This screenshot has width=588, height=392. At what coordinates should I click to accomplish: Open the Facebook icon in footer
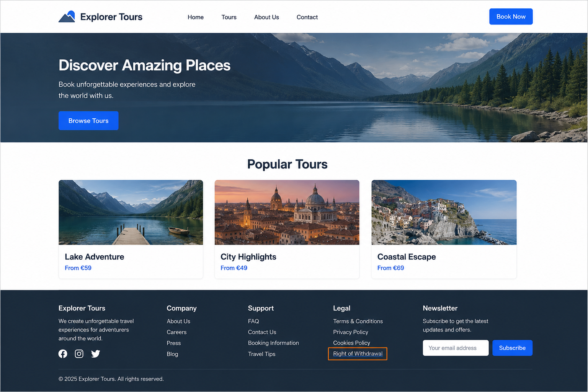[63, 354]
